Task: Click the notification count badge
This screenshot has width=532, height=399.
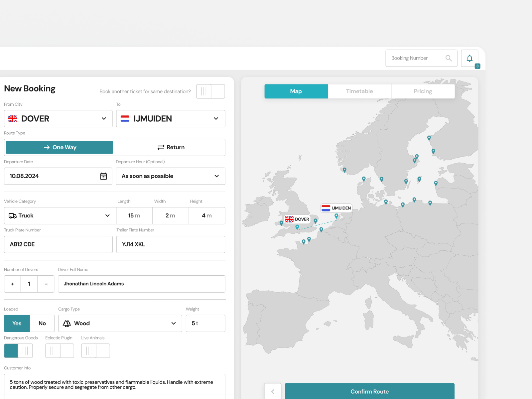Action: (x=477, y=66)
